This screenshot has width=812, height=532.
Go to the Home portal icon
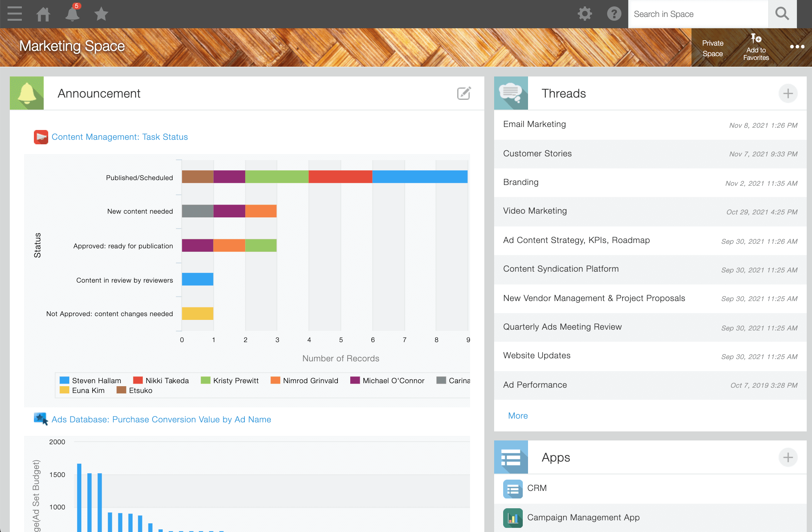pos(43,14)
